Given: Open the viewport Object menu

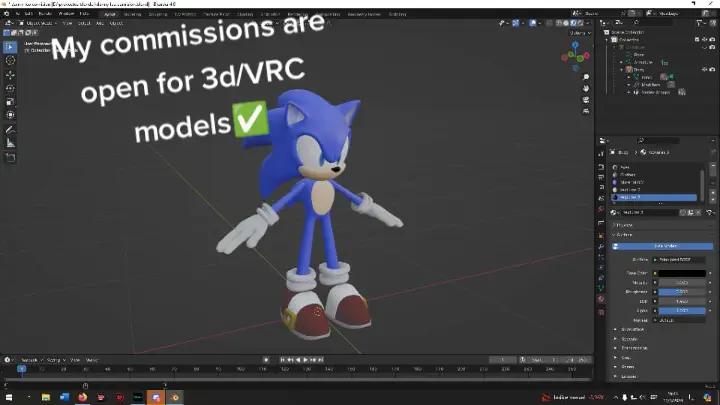Looking at the screenshot, I should [116, 23].
